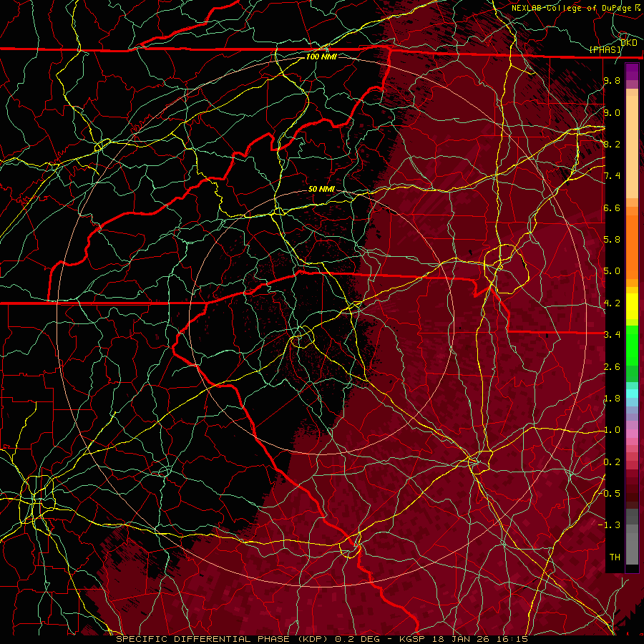Click the DKD label above the scale

point(629,43)
